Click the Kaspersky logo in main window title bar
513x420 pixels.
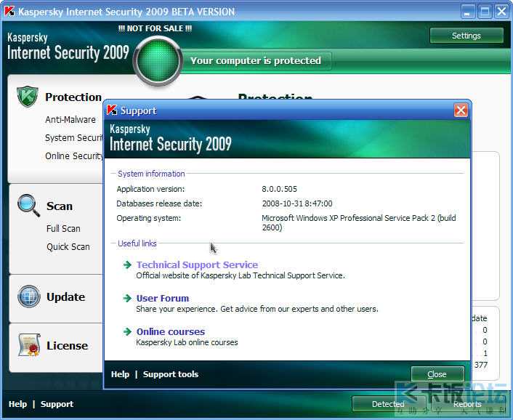point(9,12)
